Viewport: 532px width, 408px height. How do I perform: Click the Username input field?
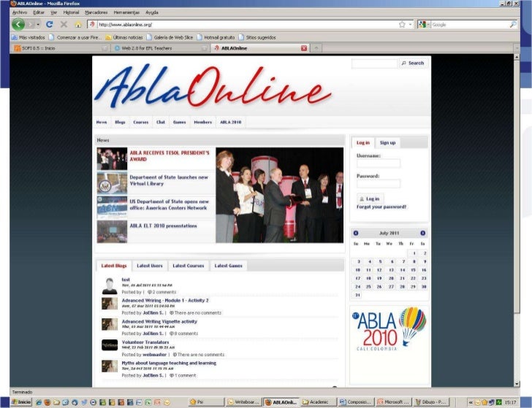tap(379, 163)
